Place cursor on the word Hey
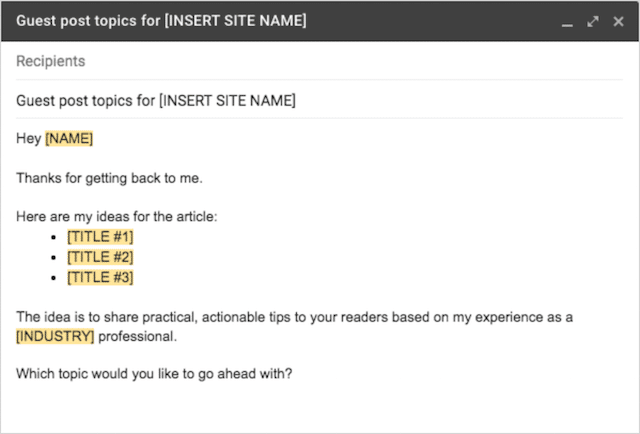This screenshot has height=434, width=640. pos(28,139)
